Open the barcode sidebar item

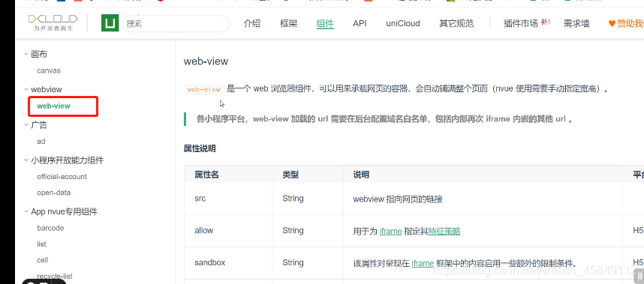coord(50,228)
